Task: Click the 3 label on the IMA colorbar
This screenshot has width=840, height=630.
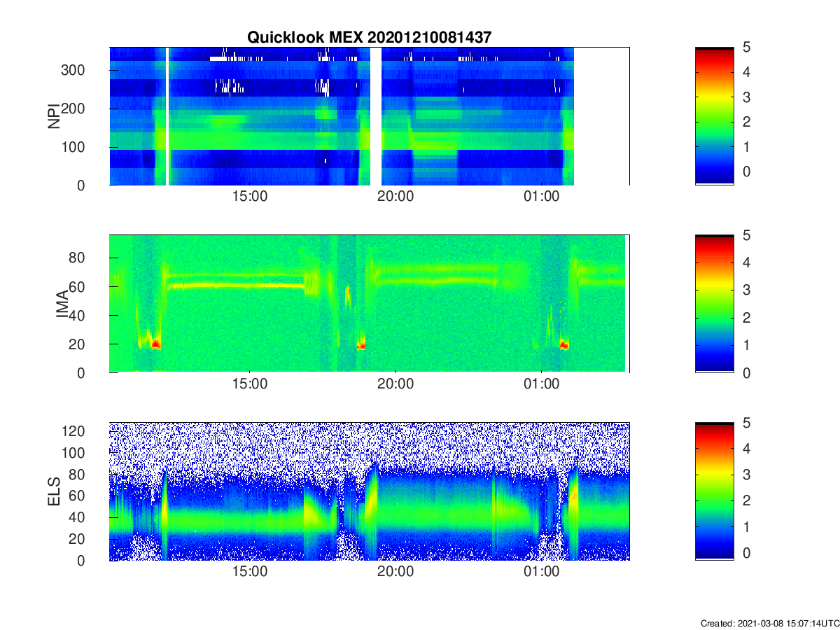Action: pyautogui.click(x=746, y=290)
